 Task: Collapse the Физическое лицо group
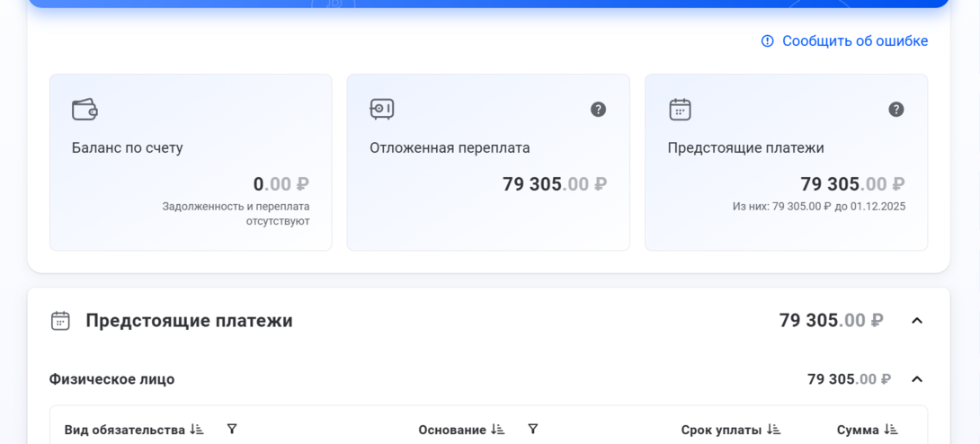pyautogui.click(x=916, y=379)
